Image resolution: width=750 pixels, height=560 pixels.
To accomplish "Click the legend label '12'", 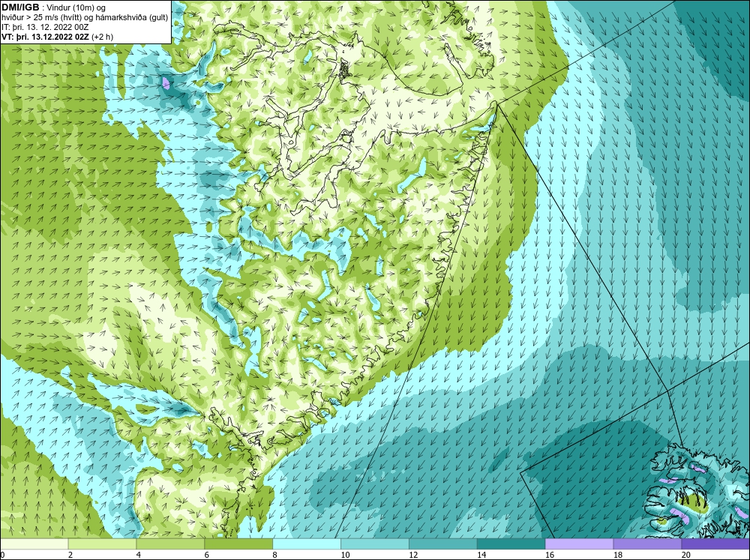I will point(413,555).
